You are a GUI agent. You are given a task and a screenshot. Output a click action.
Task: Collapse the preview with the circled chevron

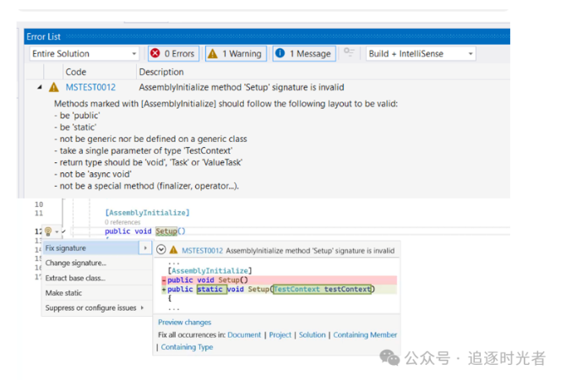pyautogui.click(x=161, y=249)
